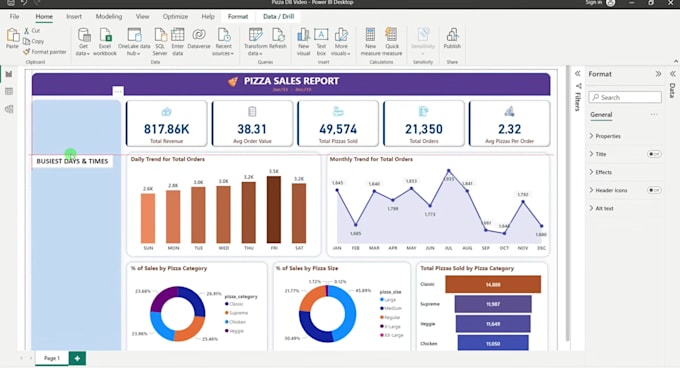Click the Classic legend color marker

(227, 304)
